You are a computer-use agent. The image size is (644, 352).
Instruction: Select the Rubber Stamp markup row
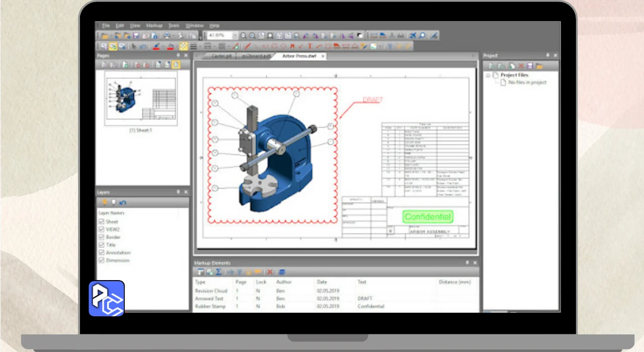(210, 306)
